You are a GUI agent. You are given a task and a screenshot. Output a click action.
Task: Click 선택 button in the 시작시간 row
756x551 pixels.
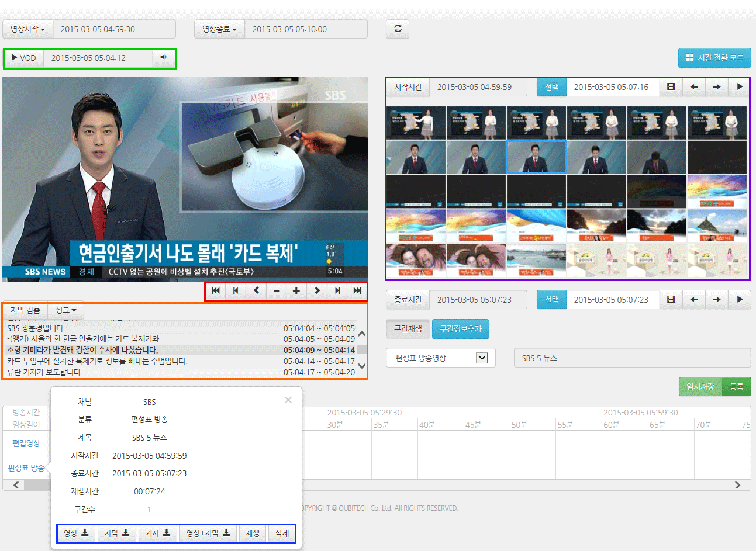pos(552,86)
